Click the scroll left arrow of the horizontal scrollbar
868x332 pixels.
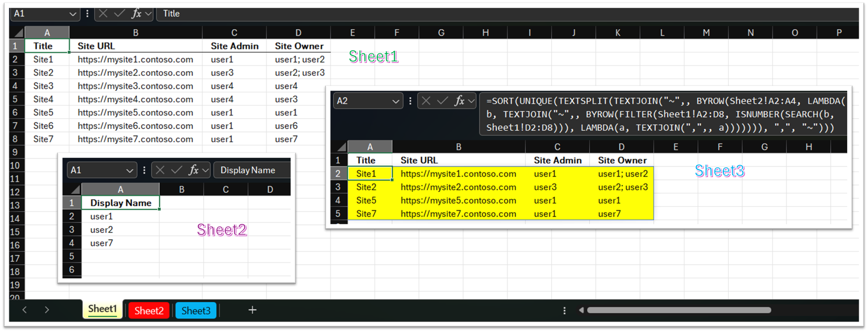(581, 310)
